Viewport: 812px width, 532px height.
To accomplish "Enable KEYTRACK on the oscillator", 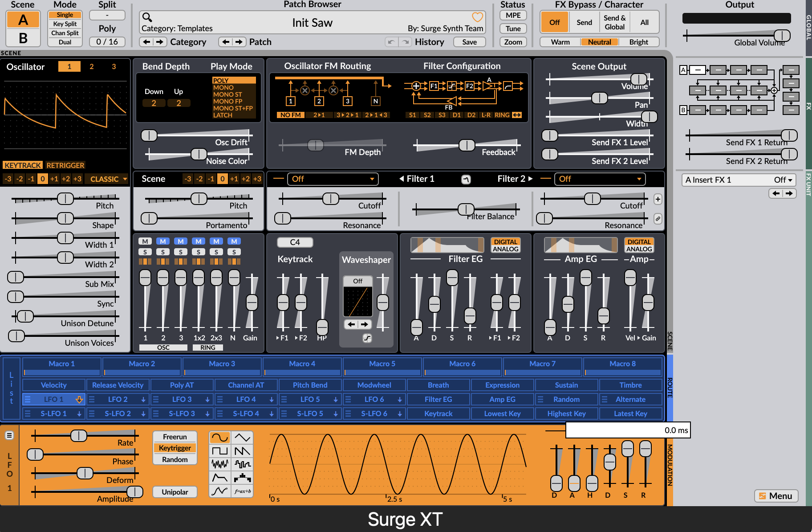I will (22, 165).
